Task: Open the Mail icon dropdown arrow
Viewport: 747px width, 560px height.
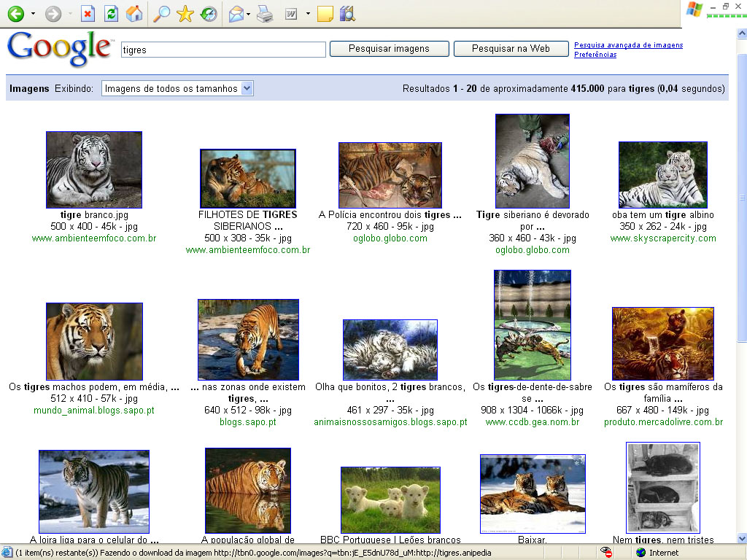Action: click(x=249, y=14)
